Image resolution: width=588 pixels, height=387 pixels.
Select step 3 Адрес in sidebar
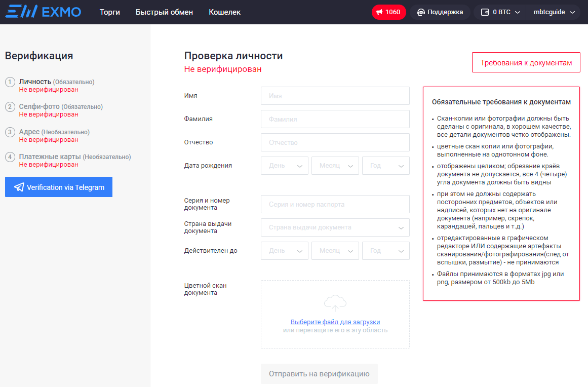click(x=29, y=132)
